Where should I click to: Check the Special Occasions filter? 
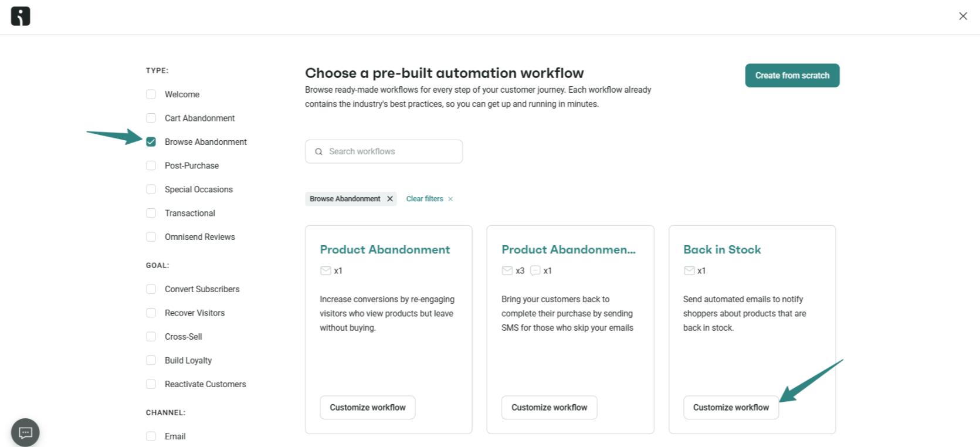pos(151,189)
